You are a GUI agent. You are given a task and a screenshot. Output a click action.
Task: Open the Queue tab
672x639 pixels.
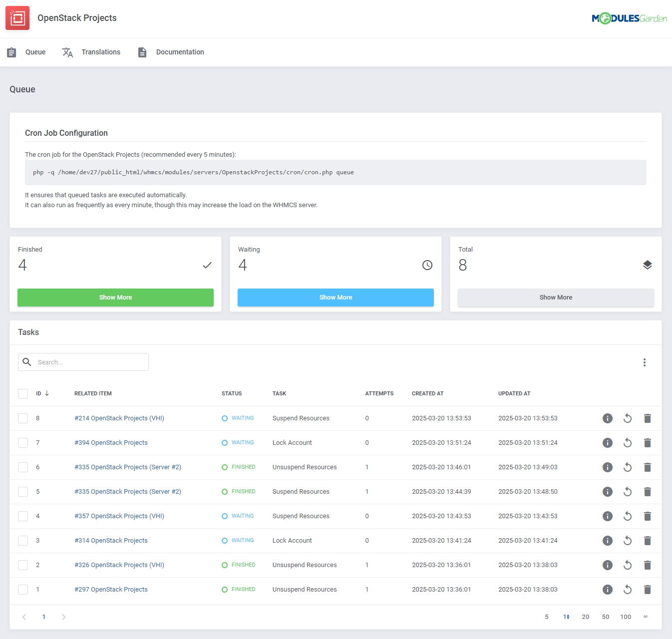pyautogui.click(x=26, y=52)
